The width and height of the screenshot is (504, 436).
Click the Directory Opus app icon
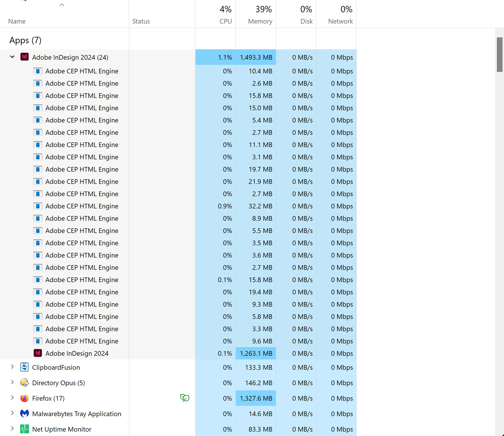pyautogui.click(x=24, y=383)
